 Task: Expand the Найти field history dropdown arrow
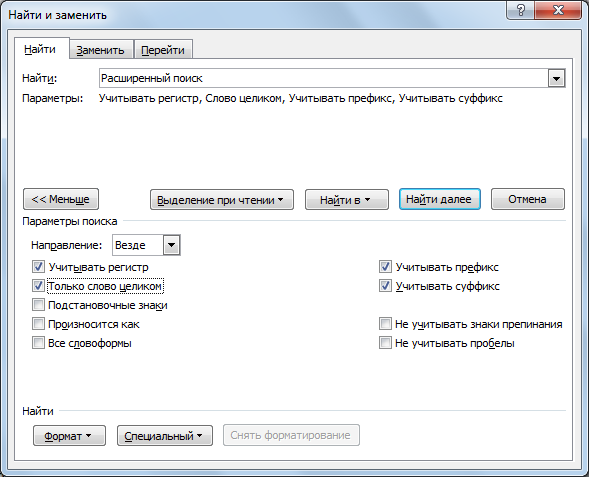[x=556, y=78]
